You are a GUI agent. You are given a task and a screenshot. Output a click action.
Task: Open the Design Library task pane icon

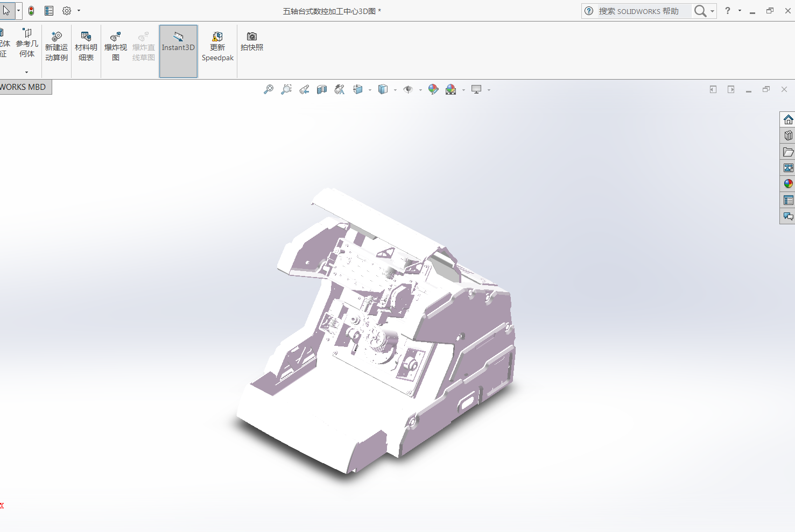(x=788, y=136)
